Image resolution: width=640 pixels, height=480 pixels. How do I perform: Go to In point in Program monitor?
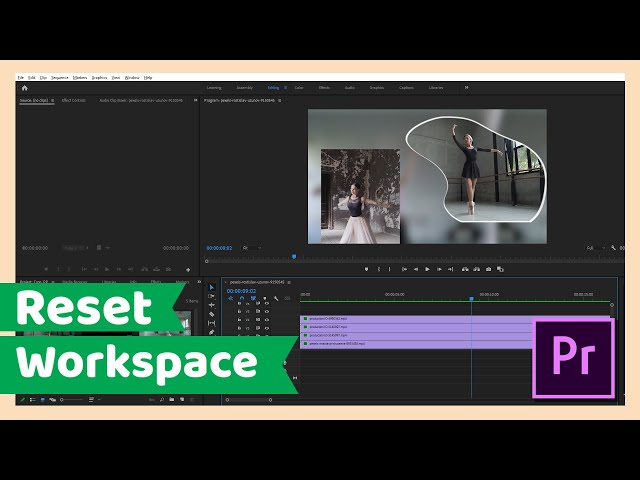(x=404, y=269)
